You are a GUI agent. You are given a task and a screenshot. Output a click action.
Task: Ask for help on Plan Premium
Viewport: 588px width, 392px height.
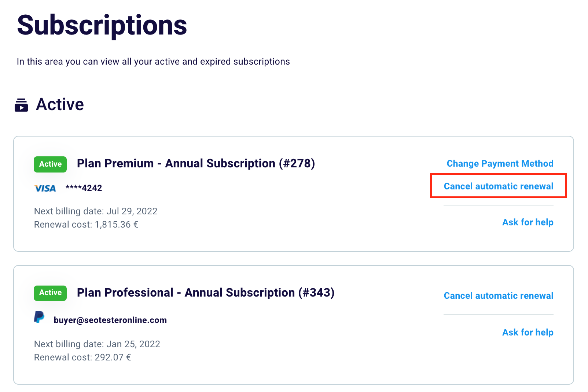pyautogui.click(x=528, y=222)
